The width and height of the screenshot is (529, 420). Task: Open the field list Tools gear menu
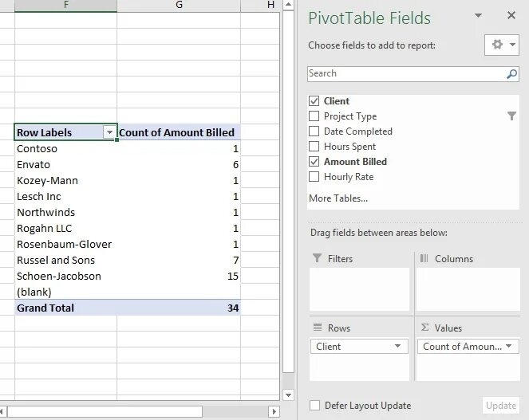pyautogui.click(x=502, y=45)
